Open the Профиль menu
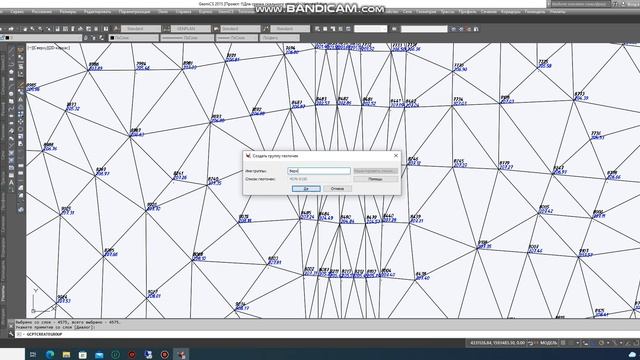 click(x=467, y=12)
